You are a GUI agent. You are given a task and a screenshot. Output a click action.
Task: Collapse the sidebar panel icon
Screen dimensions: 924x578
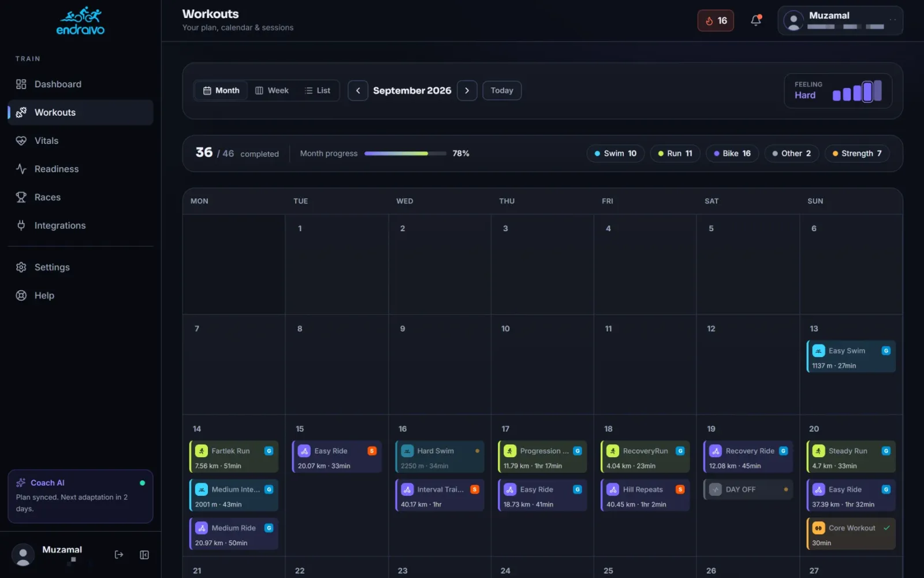pyautogui.click(x=144, y=555)
